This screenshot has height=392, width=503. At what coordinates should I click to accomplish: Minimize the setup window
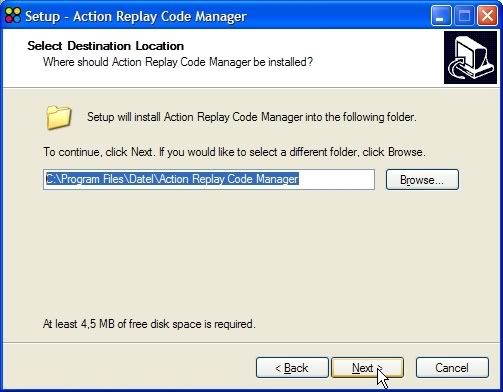[441, 16]
